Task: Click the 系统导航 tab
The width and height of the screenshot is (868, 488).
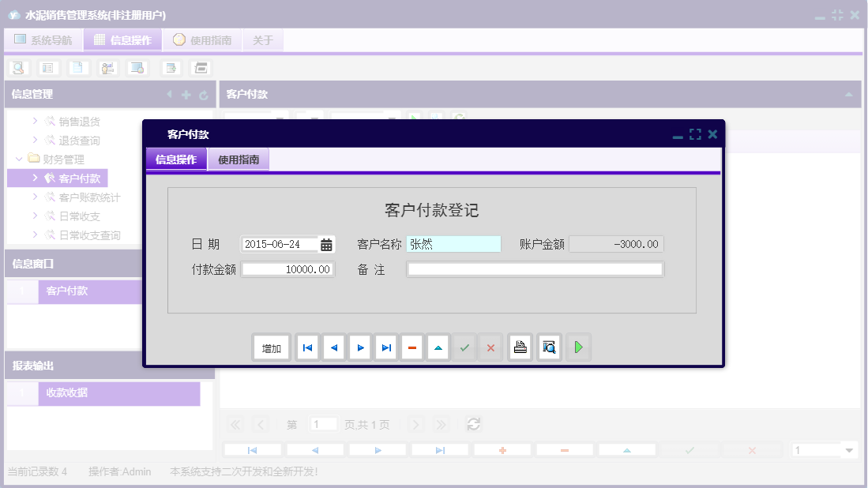Action: pos(43,39)
